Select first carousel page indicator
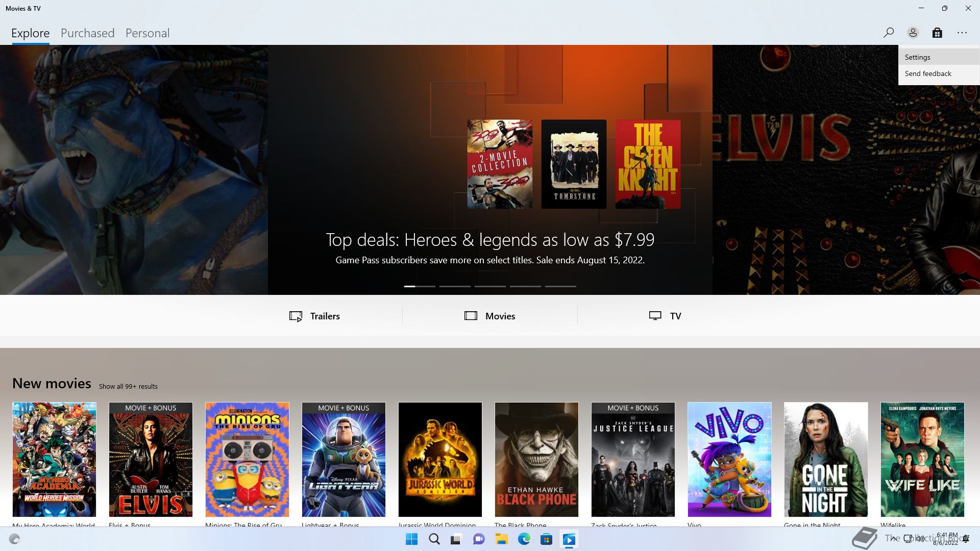Viewport: 980px width, 551px height. [420, 286]
